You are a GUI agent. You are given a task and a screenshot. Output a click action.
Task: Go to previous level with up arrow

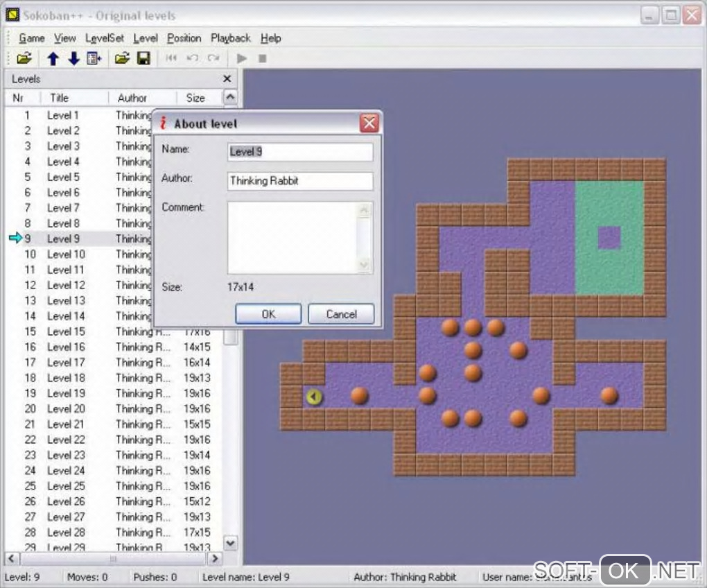point(53,58)
